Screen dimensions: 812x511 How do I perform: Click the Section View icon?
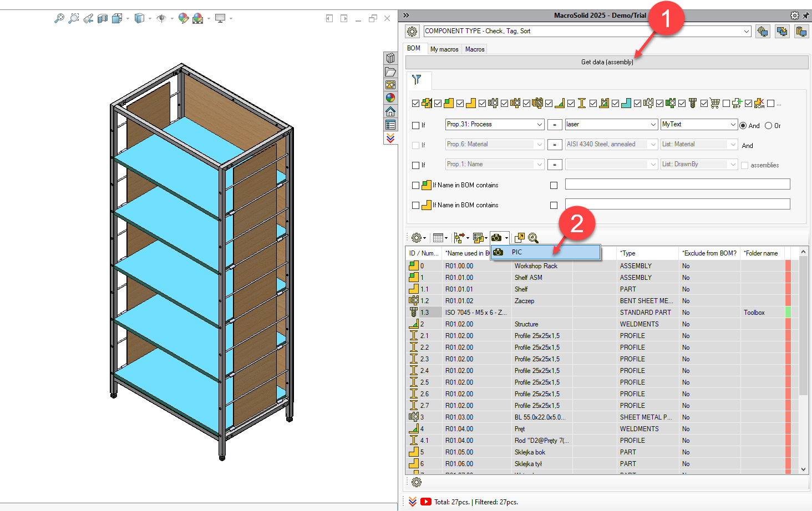tap(103, 18)
